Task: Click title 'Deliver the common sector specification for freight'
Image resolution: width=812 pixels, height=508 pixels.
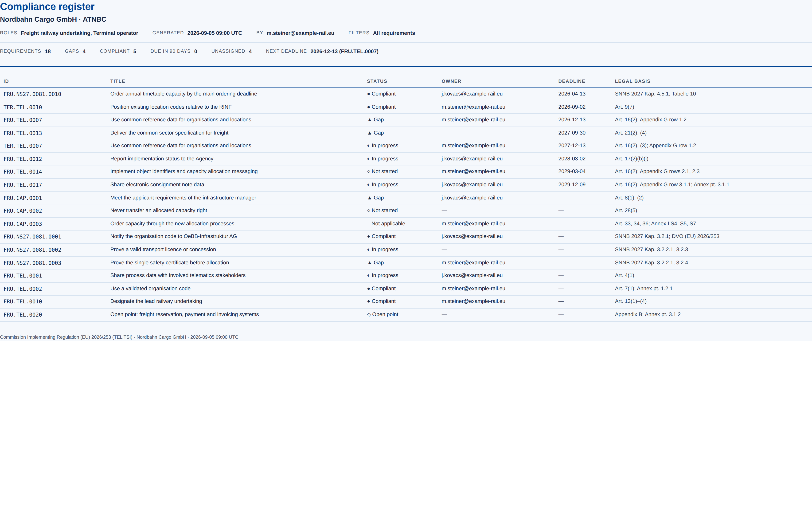Action: tap(169, 133)
